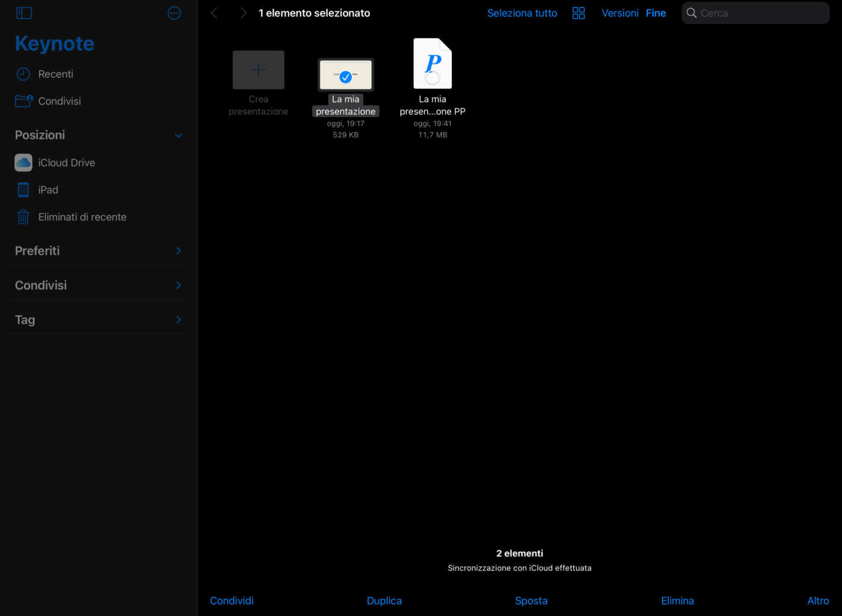Image resolution: width=842 pixels, height=616 pixels.
Task: Click the clock icon beside Recenti
Action: point(23,74)
